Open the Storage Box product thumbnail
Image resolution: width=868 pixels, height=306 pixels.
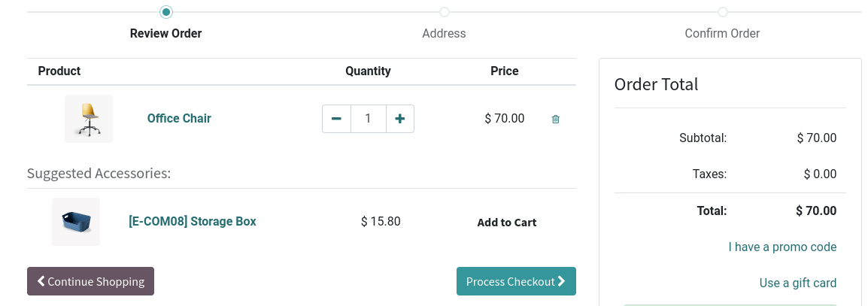click(76, 221)
